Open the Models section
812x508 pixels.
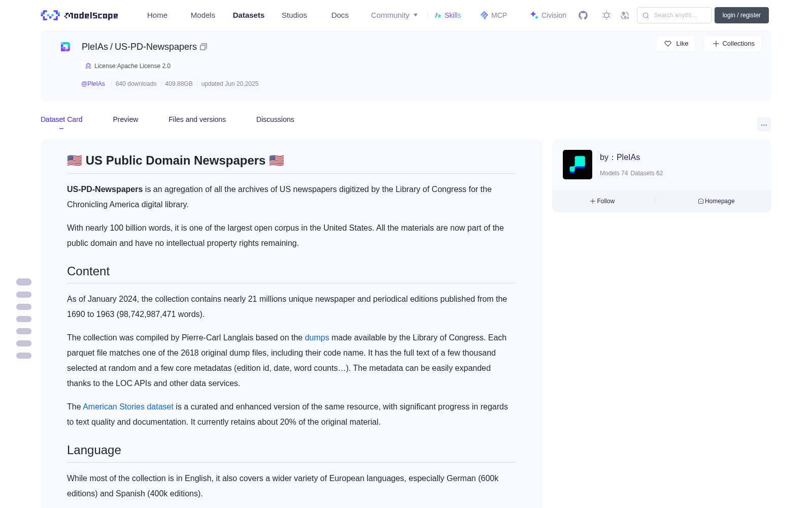[x=203, y=15]
